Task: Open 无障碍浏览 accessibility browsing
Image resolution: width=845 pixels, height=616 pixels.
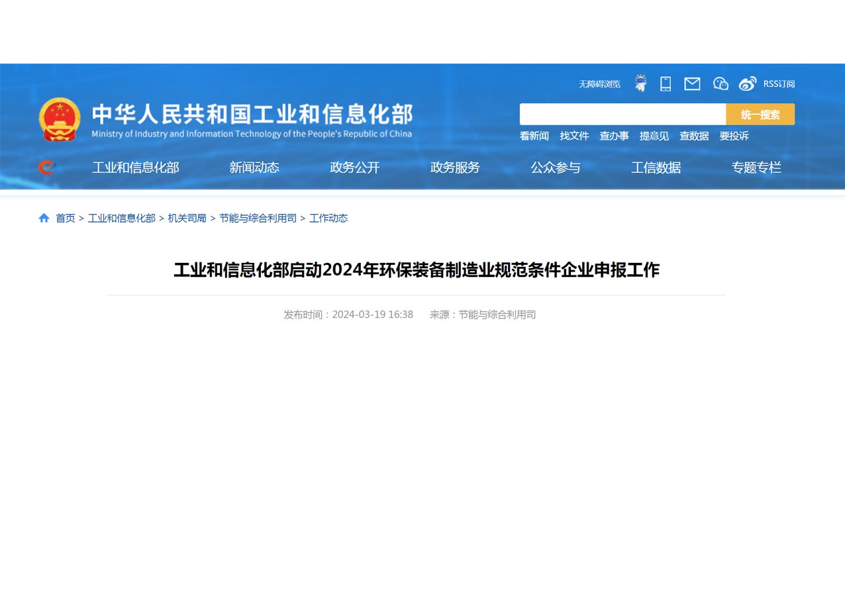Action: tap(599, 84)
